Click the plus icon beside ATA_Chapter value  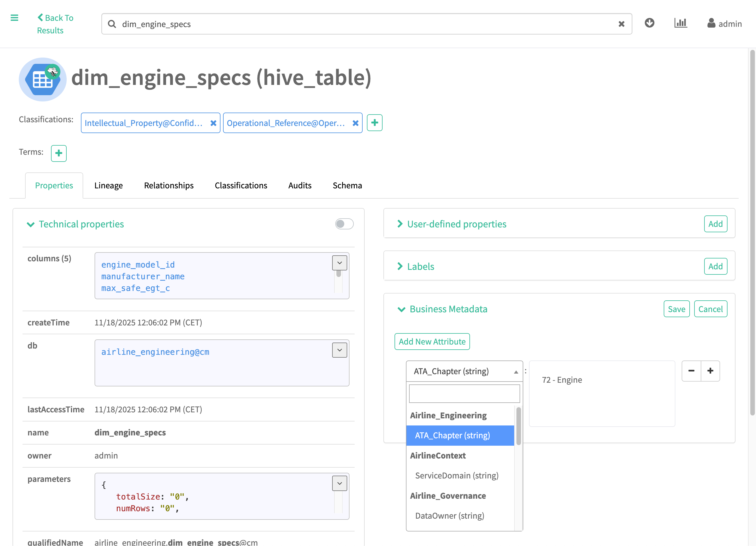710,371
